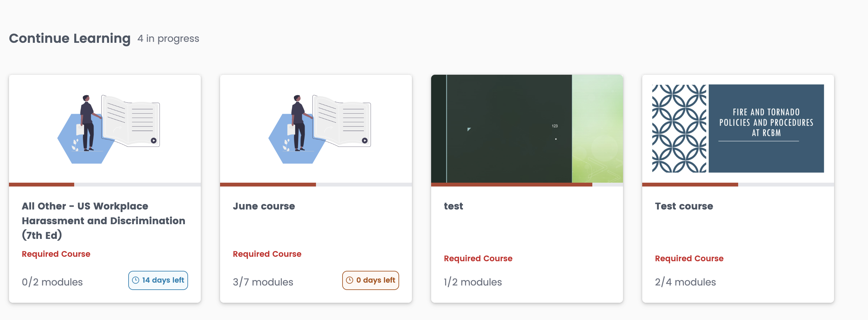Click the 3/7 modules label
868x320 pixels.
[x=263, y=282]
